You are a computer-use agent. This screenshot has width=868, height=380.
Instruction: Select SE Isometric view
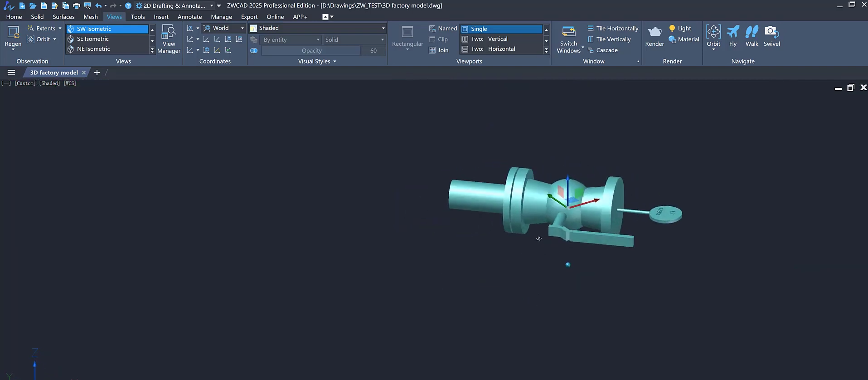coord(93,39)
